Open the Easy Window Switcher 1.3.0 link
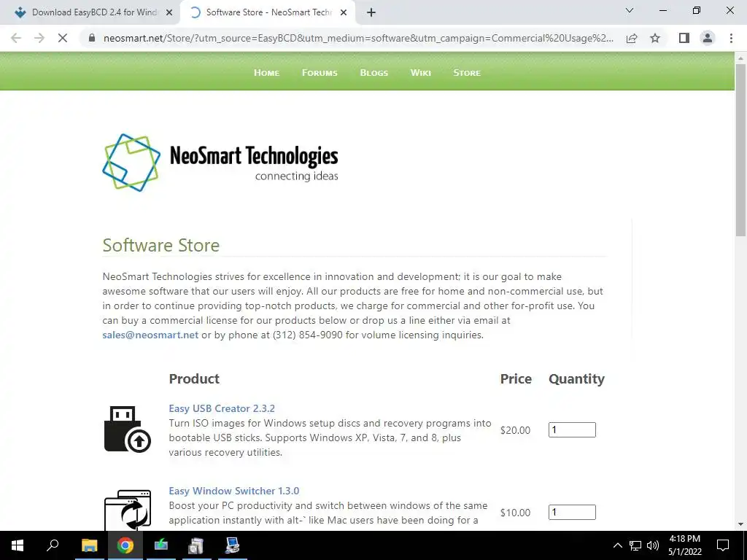 click(234, 491)
